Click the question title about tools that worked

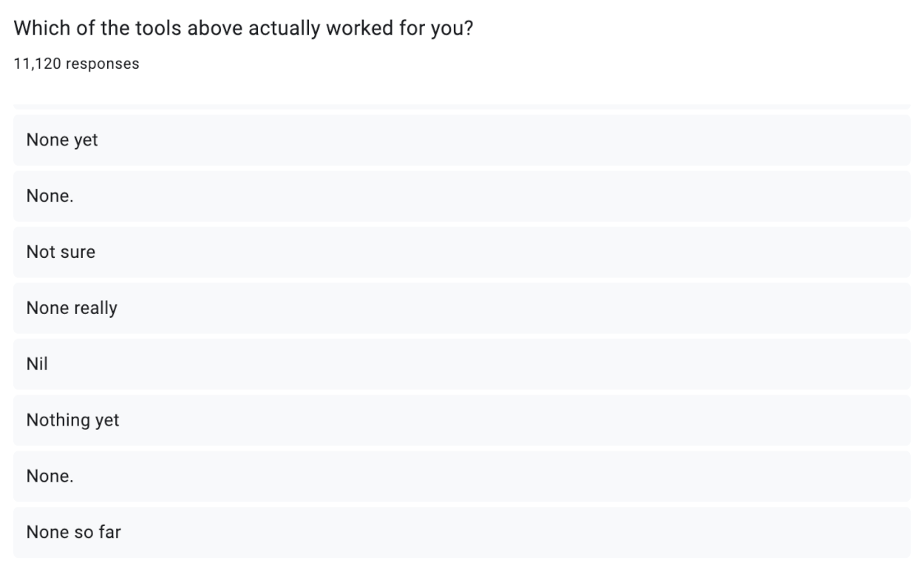[x=243, y=30]
